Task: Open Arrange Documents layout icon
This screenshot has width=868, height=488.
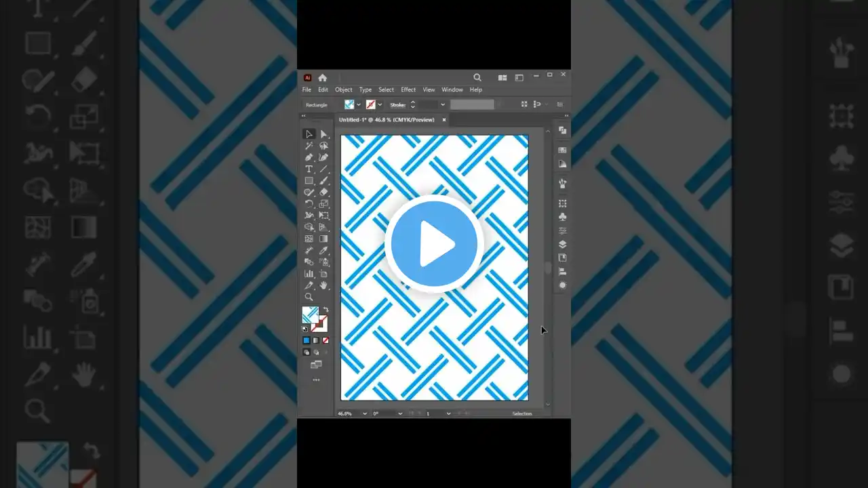Action: point(502,77)
